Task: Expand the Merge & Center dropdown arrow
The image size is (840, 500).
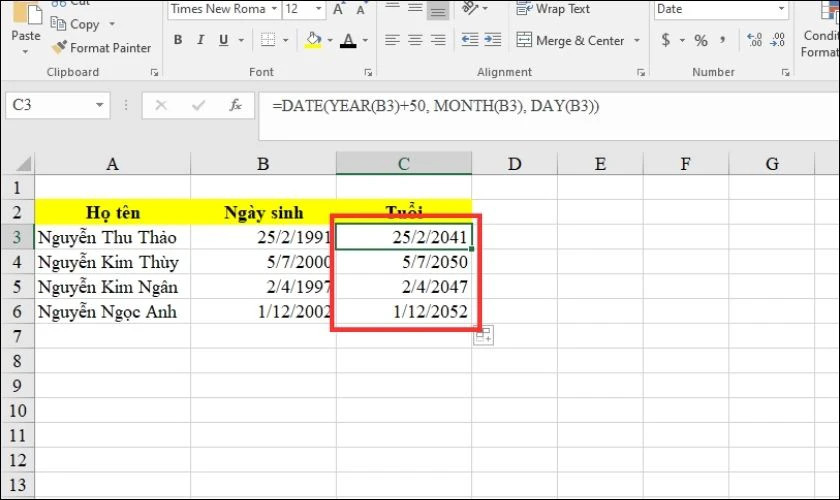Action: point(637,41)
